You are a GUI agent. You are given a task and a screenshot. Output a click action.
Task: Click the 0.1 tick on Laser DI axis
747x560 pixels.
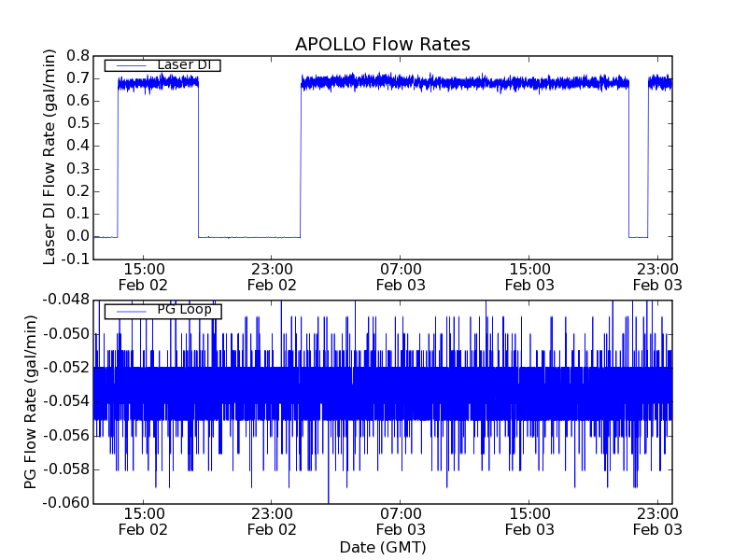coord(78,214)
